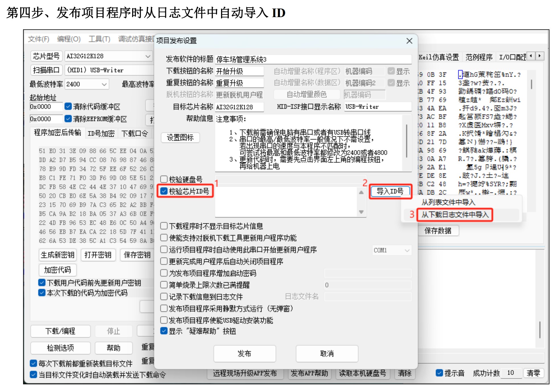Viewport: 558px width, 392px height.
Task: Enable 校验硬盘号 checkbox
Action: coord(164,179)
